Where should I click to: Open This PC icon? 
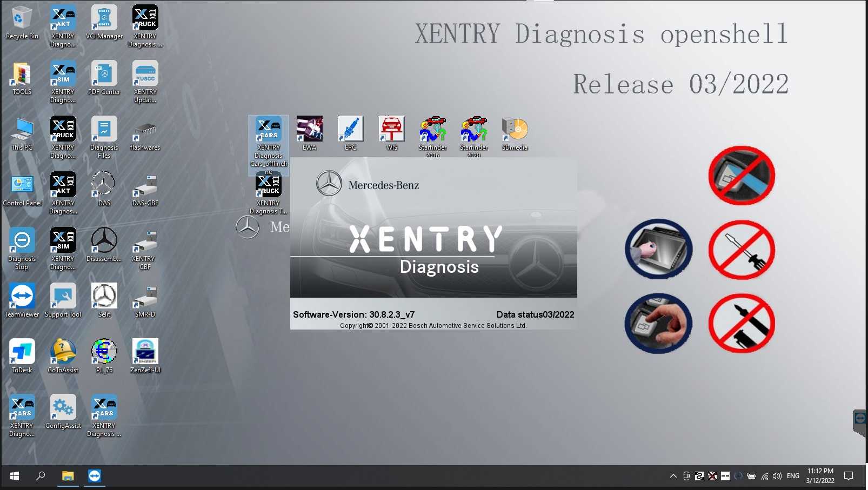pyautogui.click(x=22, y=134)
